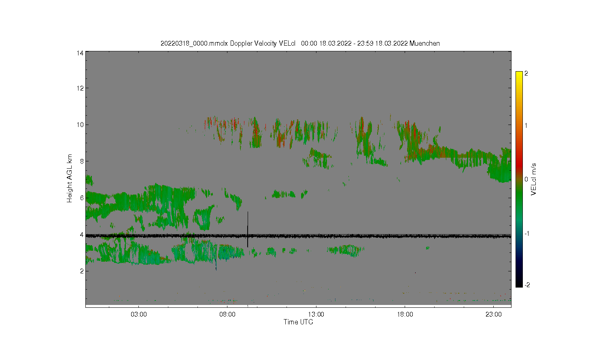Click the plot title text
This screenshot has height=364, width=607.
pyautogui.click(x=300, y=43)
